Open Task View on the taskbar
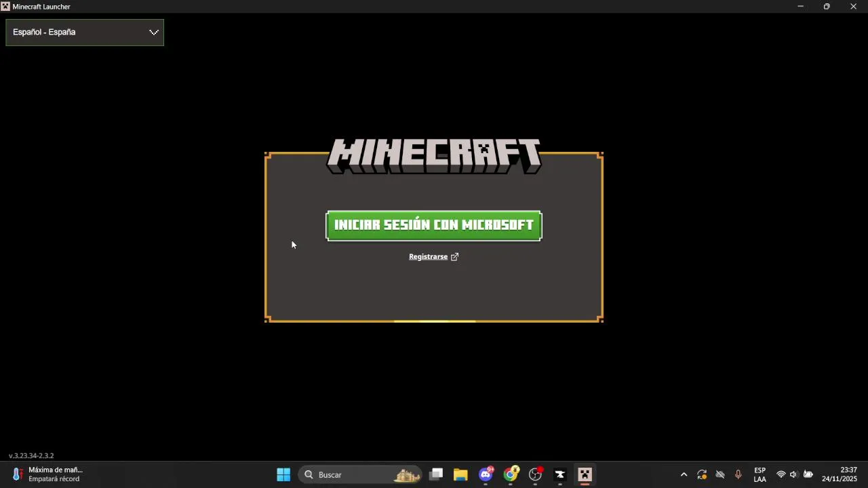The height and width of the screenshot is (488, 868). point(436,474)
